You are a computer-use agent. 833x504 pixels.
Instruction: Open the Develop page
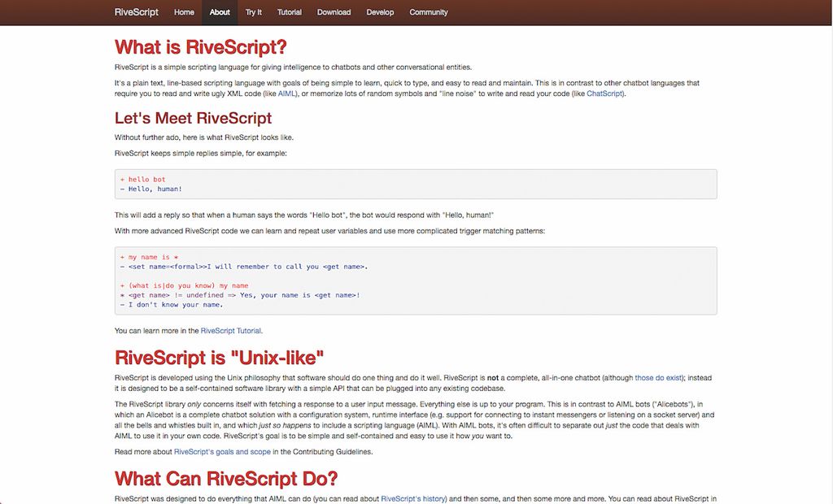(378, 12)
